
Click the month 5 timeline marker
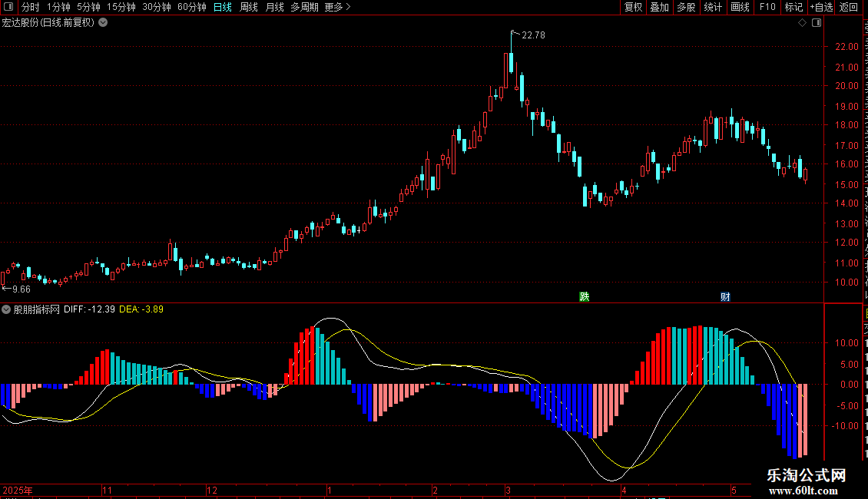(734, 490)
